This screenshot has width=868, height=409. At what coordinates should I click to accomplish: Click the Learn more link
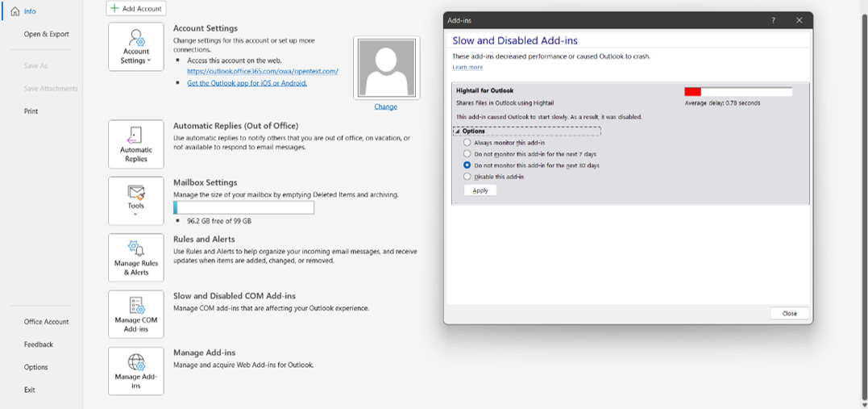click(x=467, y=67)
